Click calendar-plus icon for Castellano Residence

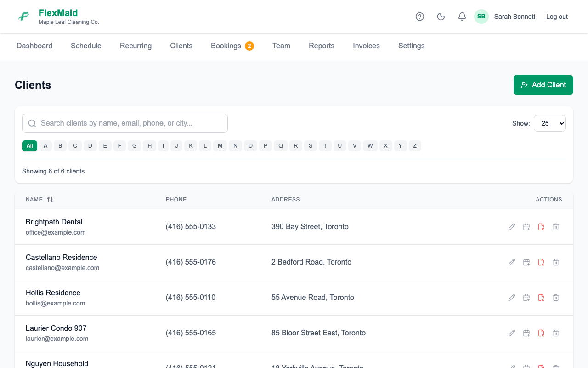(x=526, y=262)
